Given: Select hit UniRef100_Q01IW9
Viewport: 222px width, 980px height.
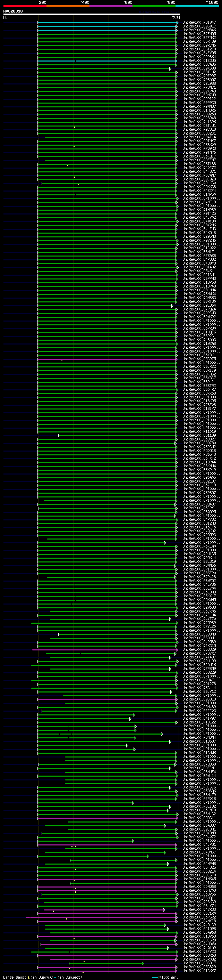Looking at the screenshot, I should tap(199, 435).
